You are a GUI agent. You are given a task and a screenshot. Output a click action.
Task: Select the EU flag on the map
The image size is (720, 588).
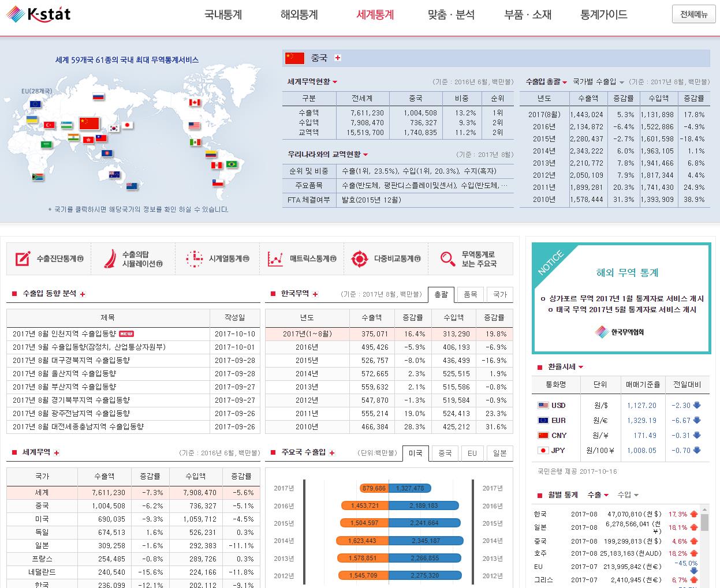36,104
